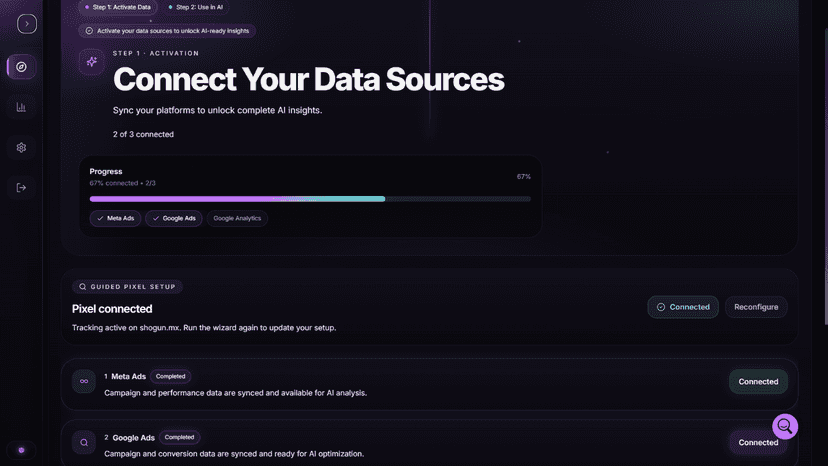828x466 pixels.
Task: Click the sparkle activation icon beside the heading
Action: click(91, 62)
